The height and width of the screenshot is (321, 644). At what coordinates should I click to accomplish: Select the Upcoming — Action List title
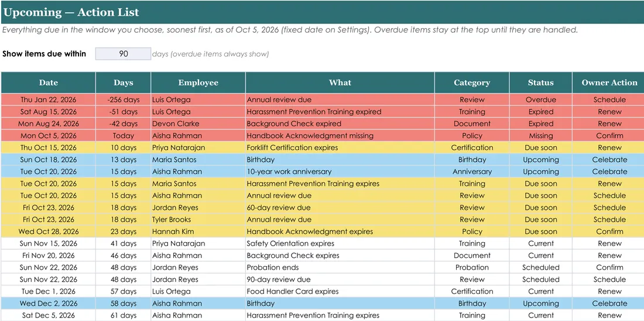(71, 12)
